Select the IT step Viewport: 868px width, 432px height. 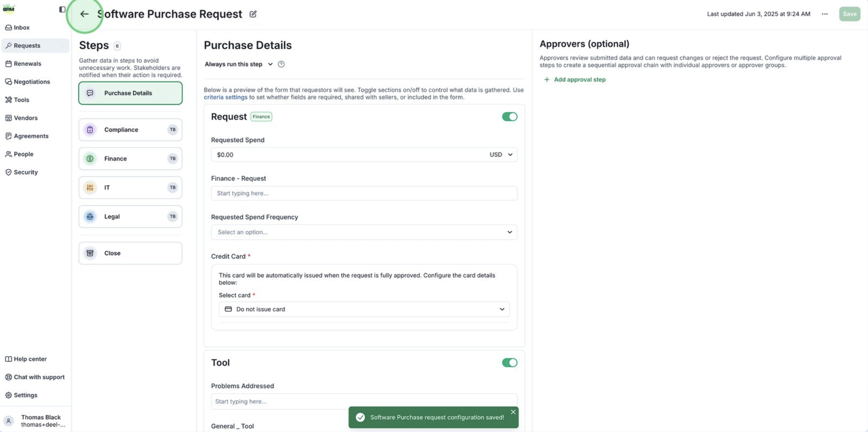(130, 187)
